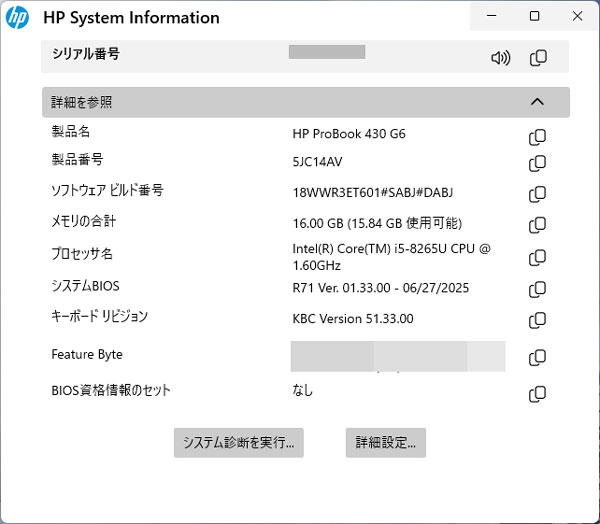600x524 pixels.
Task: Copy the system BIOS version
Action: pyautogui.click(x=537, y=289)
